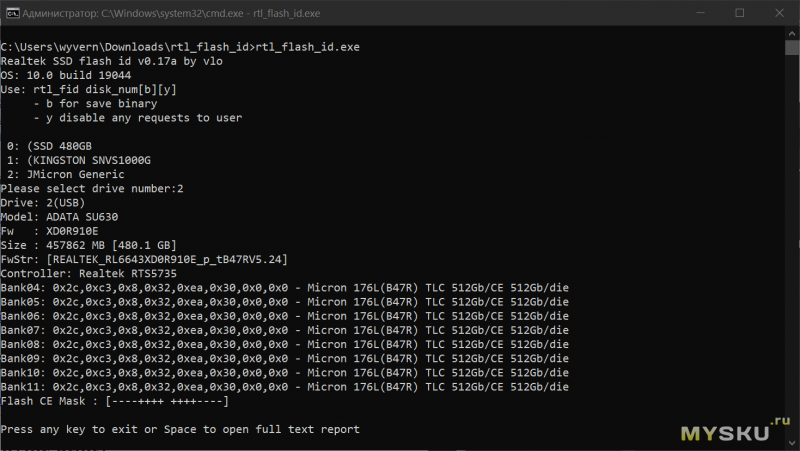The width and height of the screenshot is (800, 451).
Task: Click the 'Model: ADATA SU630' line
Action: click(x=64, y=216)
